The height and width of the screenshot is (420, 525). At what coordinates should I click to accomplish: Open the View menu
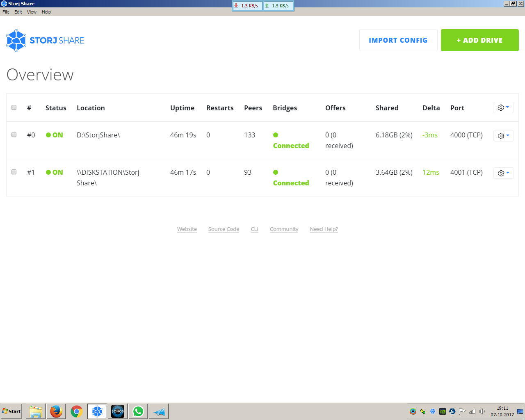tap(32, 12)
